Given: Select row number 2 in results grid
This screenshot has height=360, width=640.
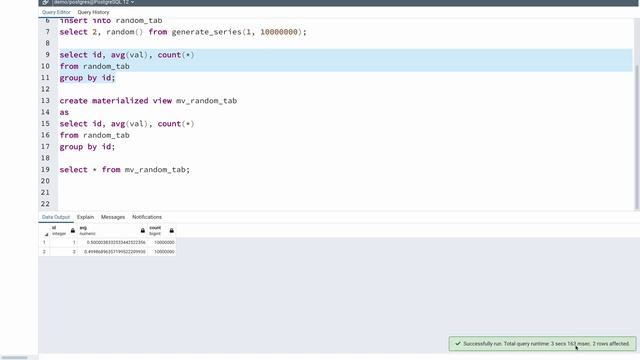Looking at the screenshot, I should (44, 252).
